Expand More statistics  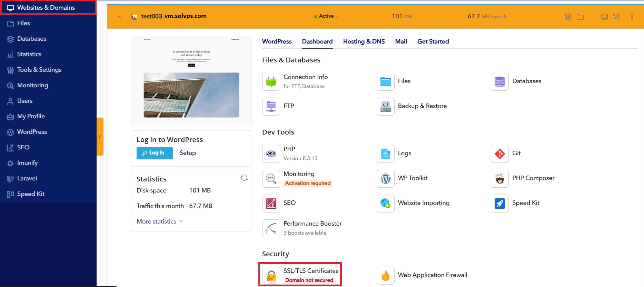pos(160,221)
